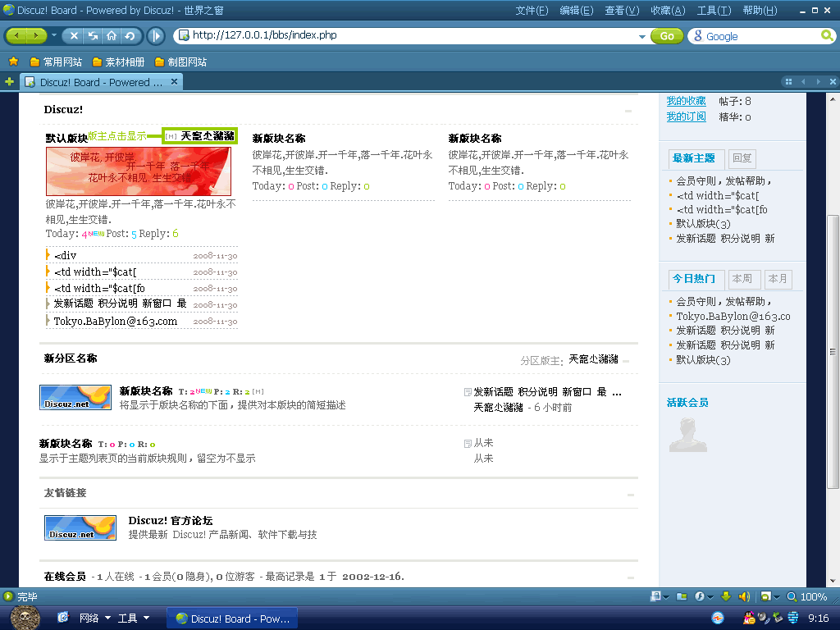Open 我的订阅 link
This screenshot has height=630, width=840.
coord(686,116)
